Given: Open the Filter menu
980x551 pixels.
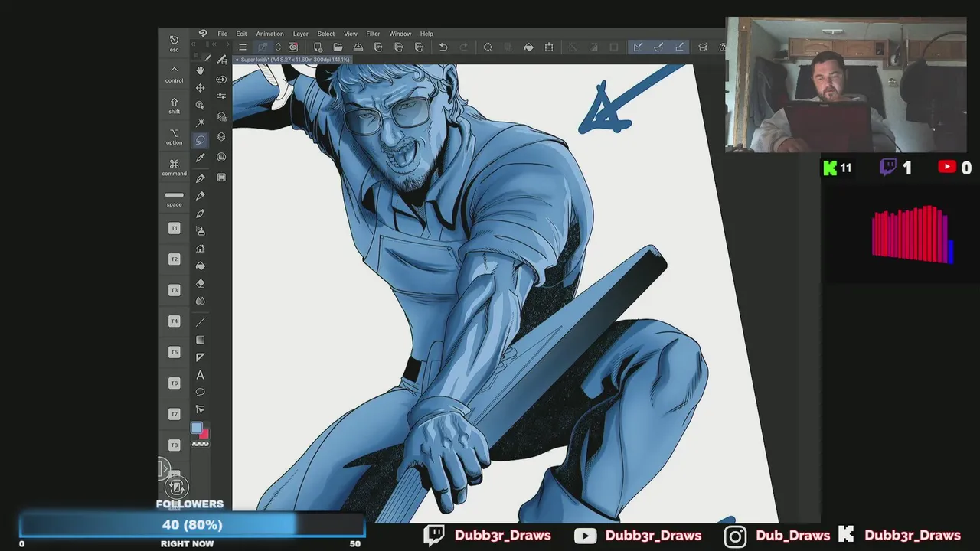Looking at the screenshot, I should (373, 34).
